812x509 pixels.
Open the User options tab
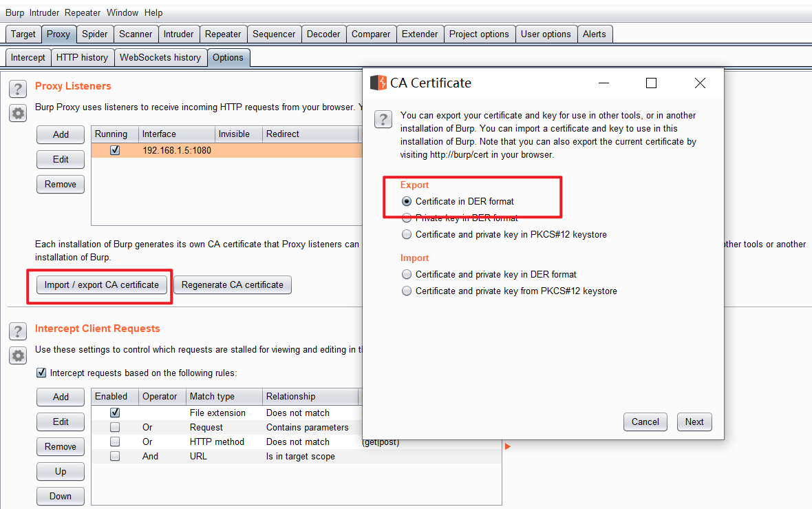coord(546,34)
